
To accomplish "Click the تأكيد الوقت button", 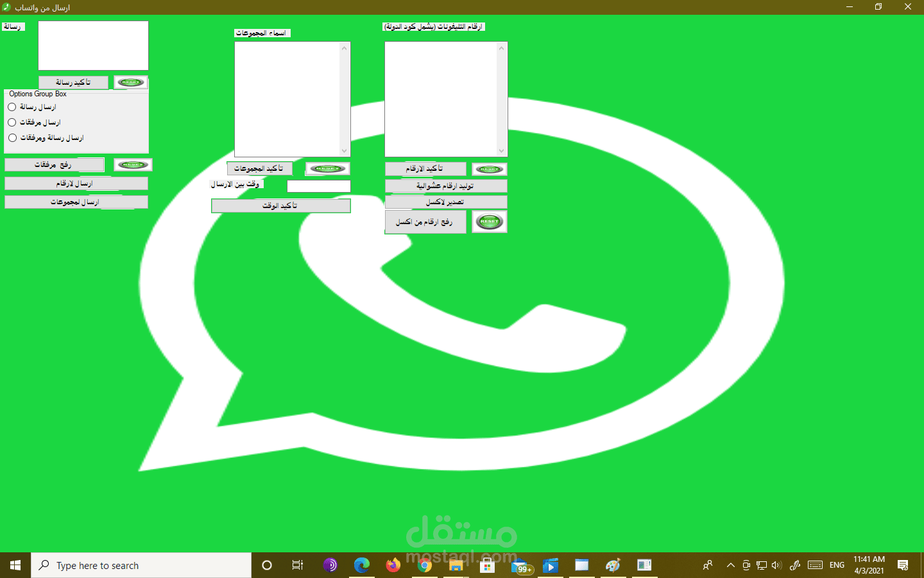I will [280, 206].
